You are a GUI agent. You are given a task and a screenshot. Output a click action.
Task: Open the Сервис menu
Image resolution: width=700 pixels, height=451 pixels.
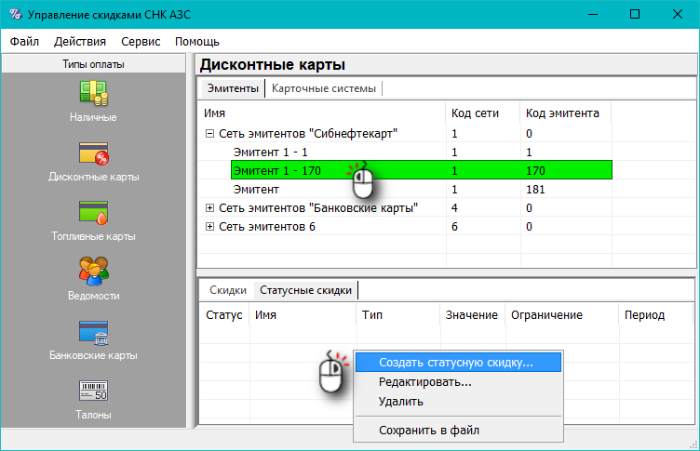tap(140, 42)
